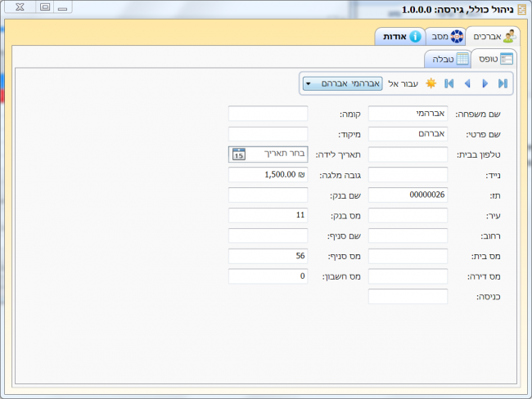Open the calendar icon in birth date field
This screenshot has width=532, height=399.
(239, 155)
